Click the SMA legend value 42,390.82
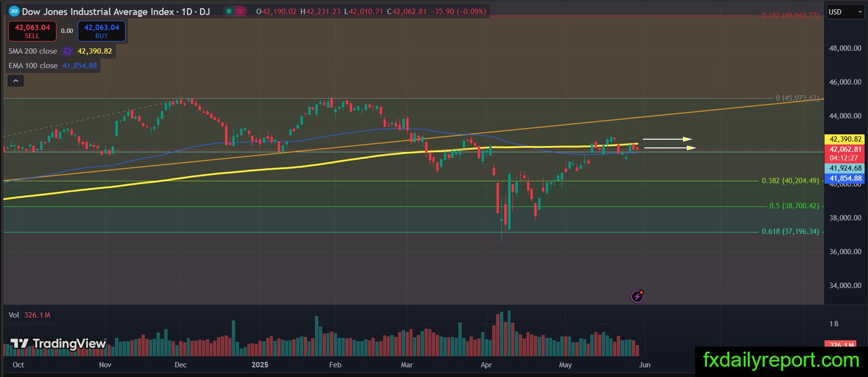 pyautogui.click(x=95, y=51)
